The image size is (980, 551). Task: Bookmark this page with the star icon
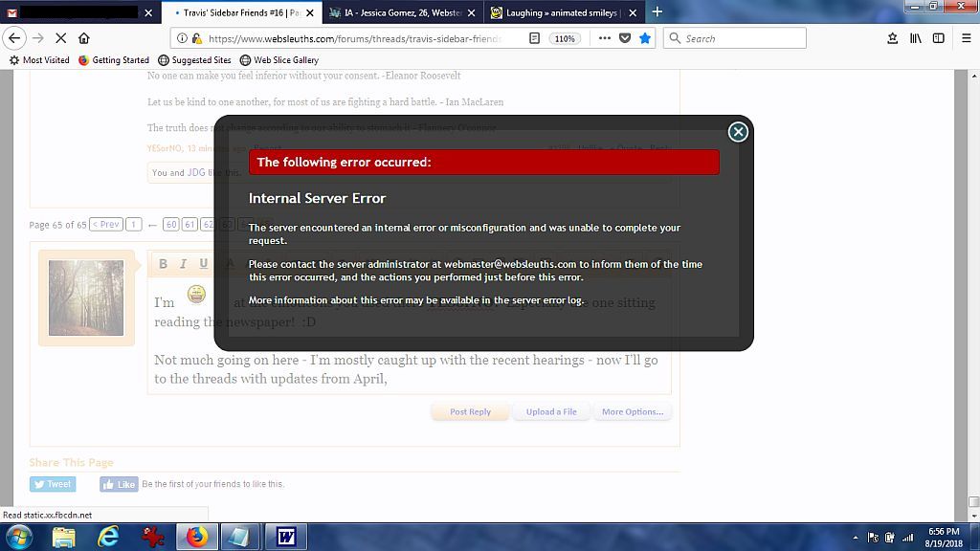point(645,38)
